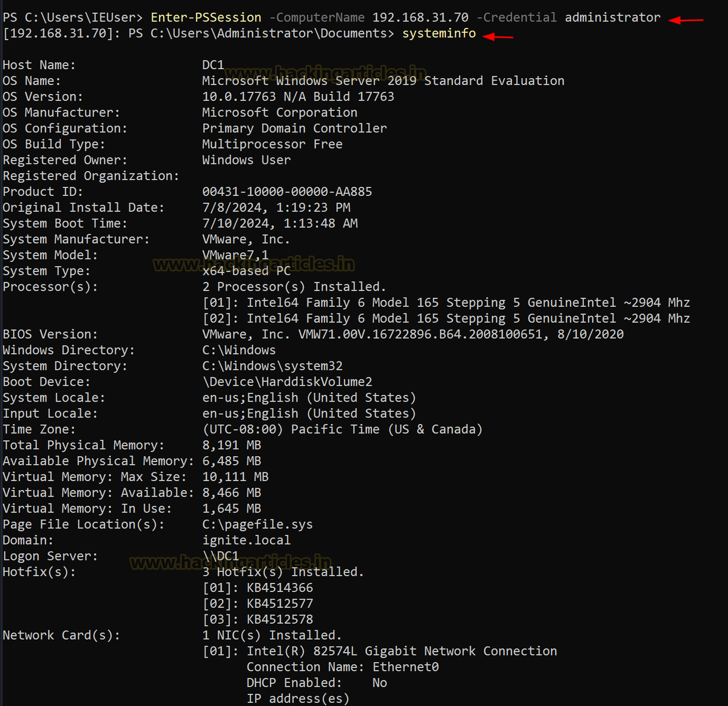
Task: Select available physical memory '6,485 MB'
Action: pos(232,461)
